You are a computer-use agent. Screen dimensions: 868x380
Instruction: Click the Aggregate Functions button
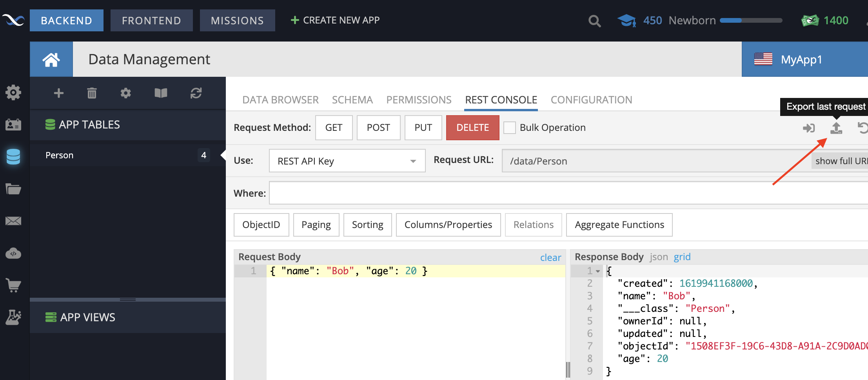point(619,225)
